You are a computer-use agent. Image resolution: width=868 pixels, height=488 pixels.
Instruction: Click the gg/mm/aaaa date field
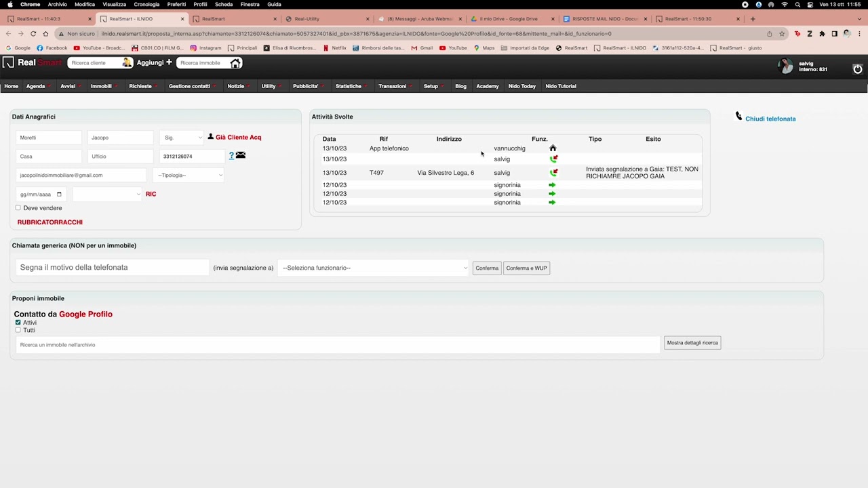[41, 194]
